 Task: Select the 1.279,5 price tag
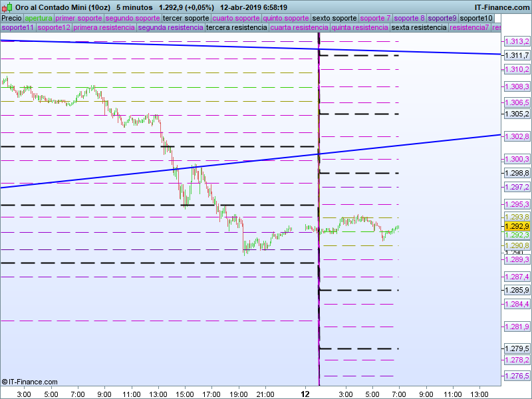point(517,348)
